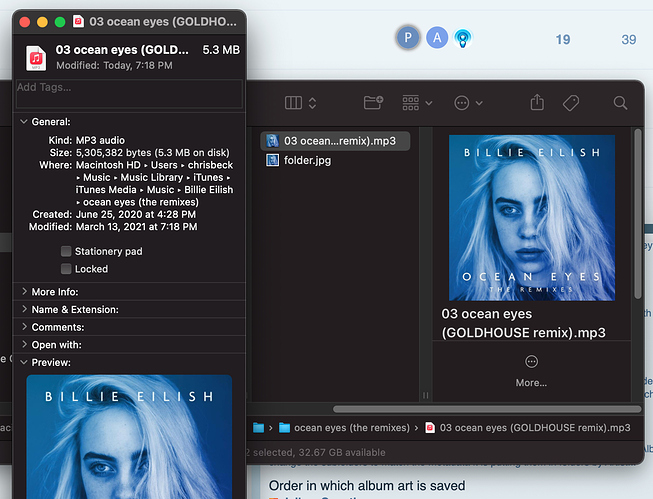Click the Where path text in Info window
This screenshot has width=653, height=499.
155,183
